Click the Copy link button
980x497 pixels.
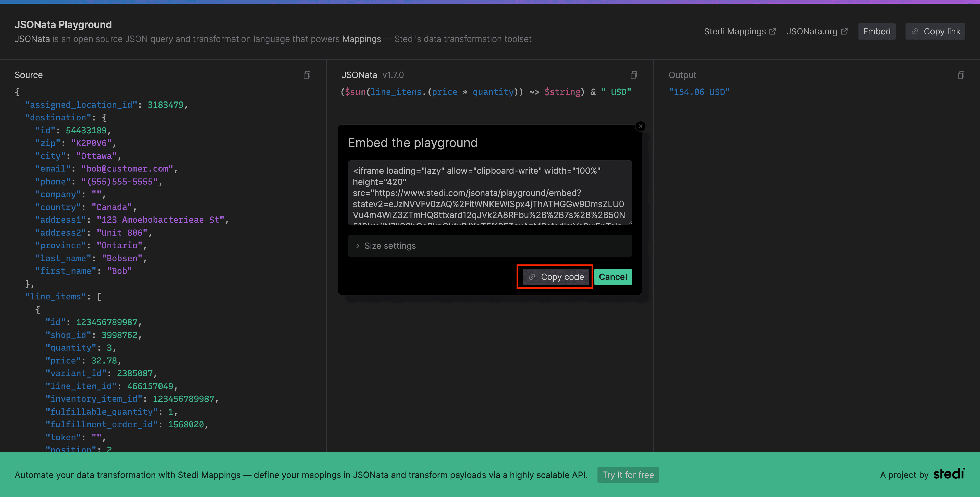click(x=936, y=31)
